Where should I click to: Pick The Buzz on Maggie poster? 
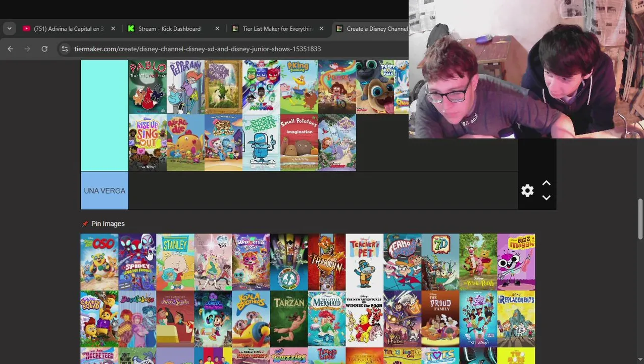point(516,262)
